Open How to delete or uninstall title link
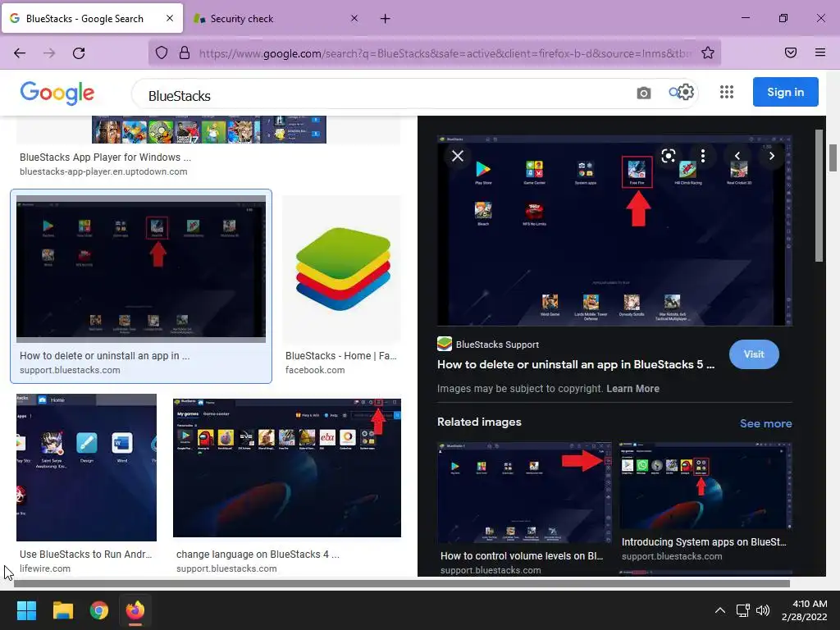 pyautogui.click(x=575, y=364)
